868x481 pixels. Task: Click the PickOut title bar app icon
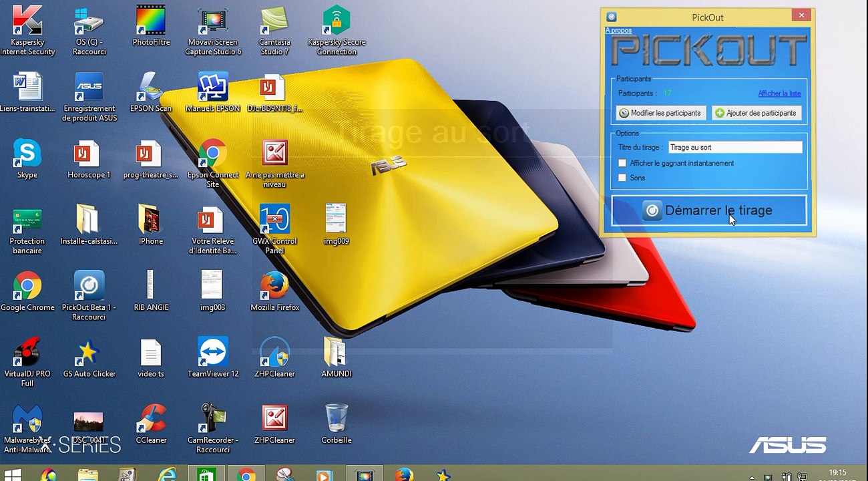(612, 17)
